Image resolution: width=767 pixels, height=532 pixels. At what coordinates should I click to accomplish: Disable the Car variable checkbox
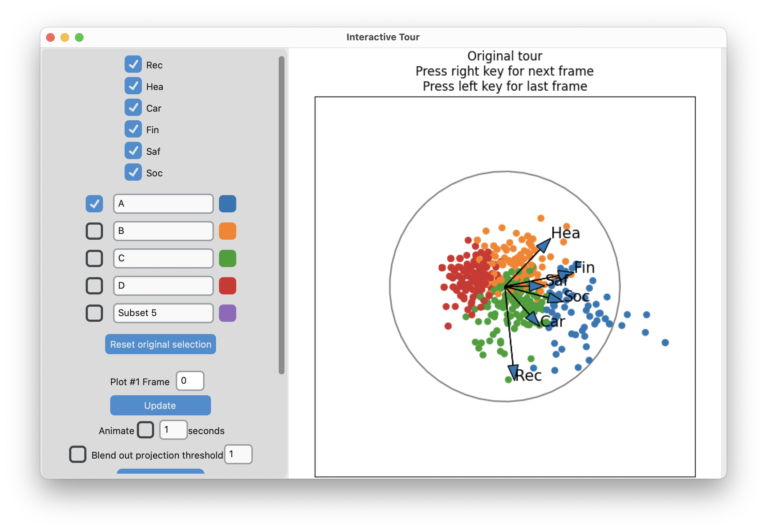pyautogui.click(x=133, y=108)
